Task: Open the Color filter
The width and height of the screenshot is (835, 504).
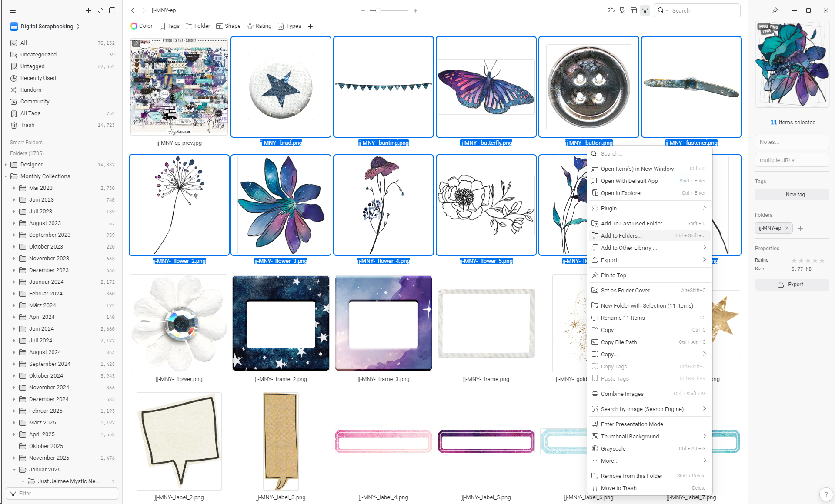Action: (142, 26)
